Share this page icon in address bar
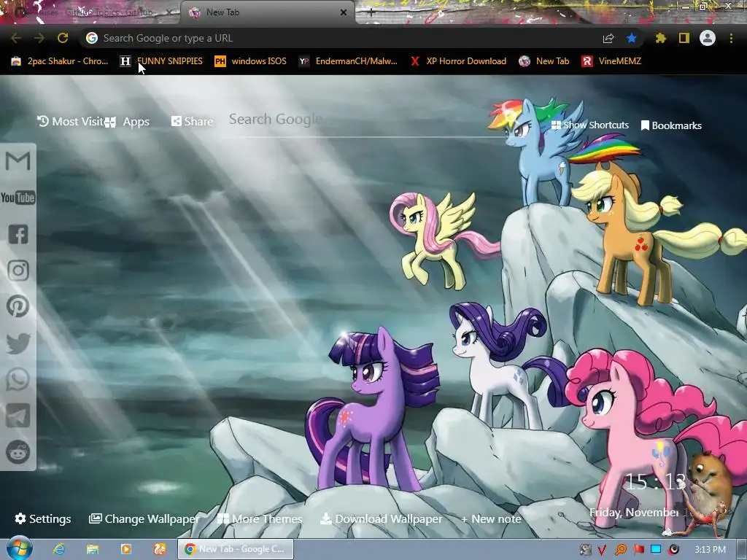 coord(608,38)
